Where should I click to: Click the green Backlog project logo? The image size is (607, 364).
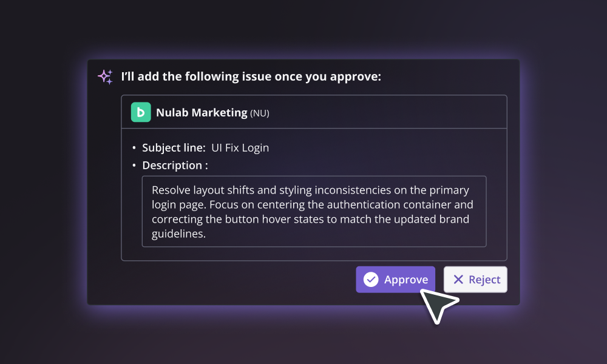[141, 112]
